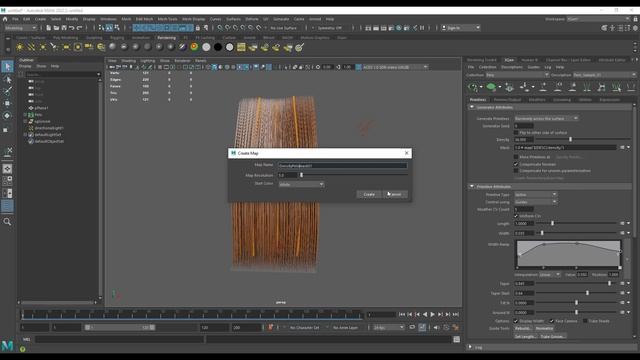The width and height of the screenshot is (640, 360).
Task: Close the Create Map dialog
Action: pos(407,153)
